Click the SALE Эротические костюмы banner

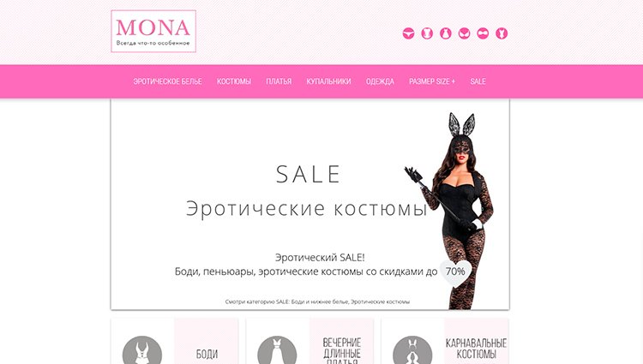[x=310, y=205]
